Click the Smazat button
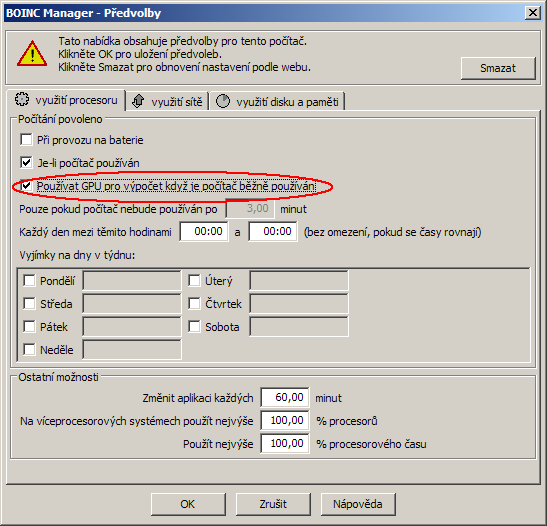 [x=498, y=68]
